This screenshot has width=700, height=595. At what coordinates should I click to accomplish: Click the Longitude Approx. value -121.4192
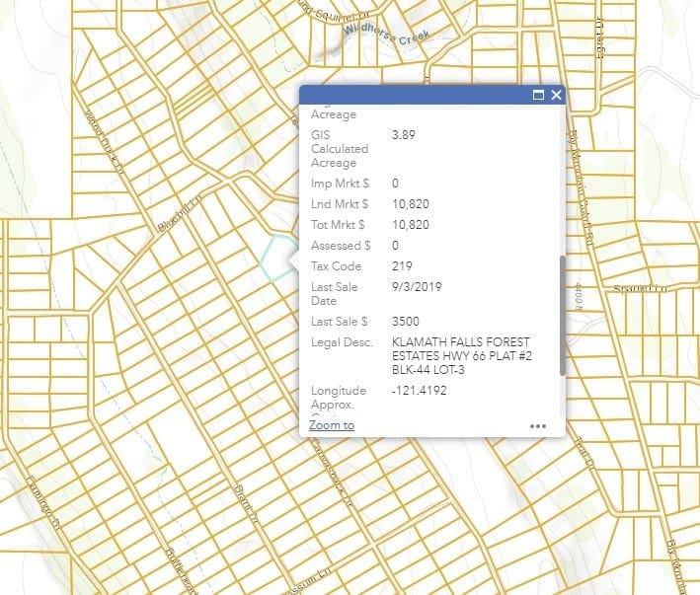(x=419, y=391)
